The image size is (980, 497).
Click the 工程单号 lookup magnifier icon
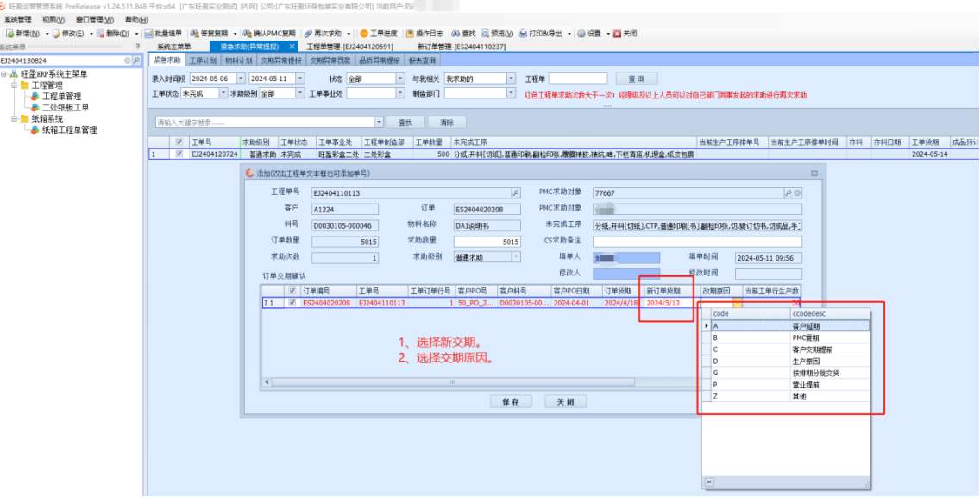(516, 193)
